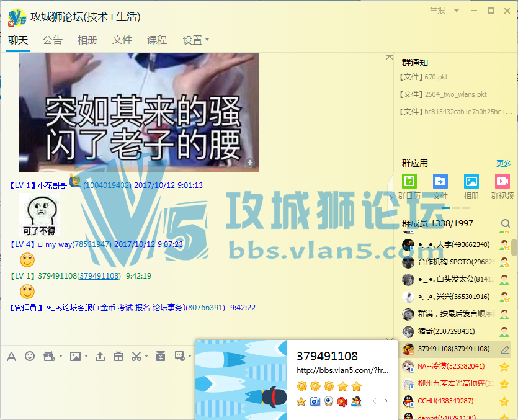Image resolution: width=518 pixels, height=420 pixels.
Task: Expand the scissors screenshot dropdown arrow
Action: click(146, 356)
